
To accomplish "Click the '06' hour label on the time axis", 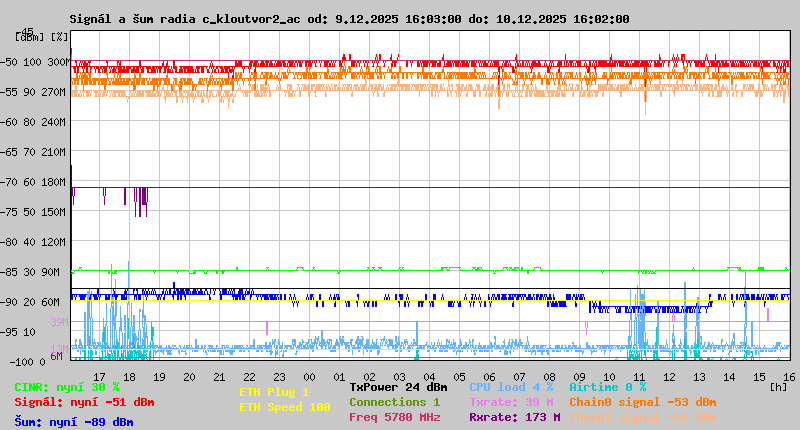I will tap(489, 377).
